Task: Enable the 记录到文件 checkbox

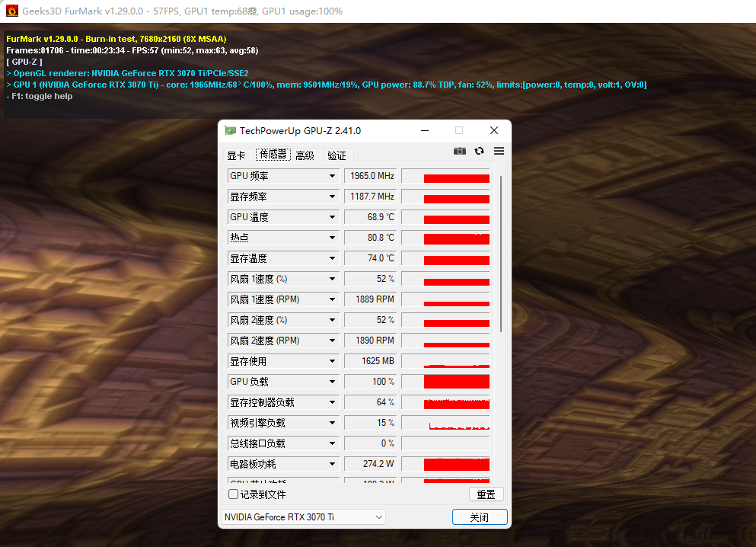Action: point(234,494)
